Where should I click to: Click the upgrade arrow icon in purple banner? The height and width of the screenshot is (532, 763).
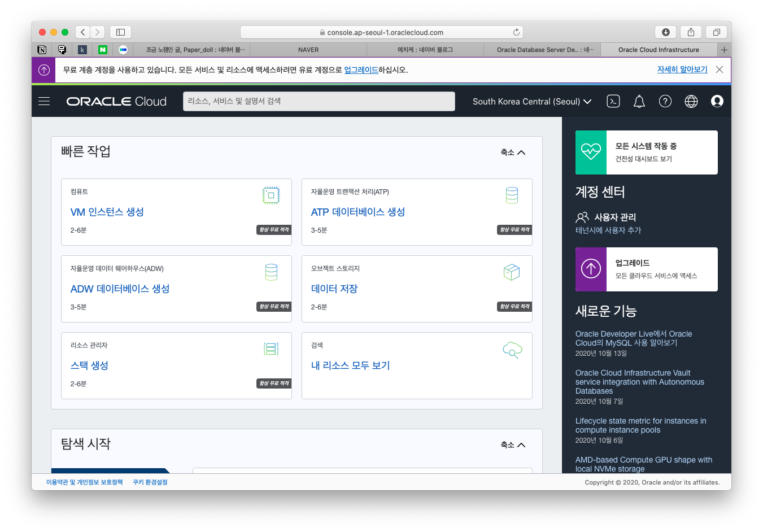coord(44,70)
